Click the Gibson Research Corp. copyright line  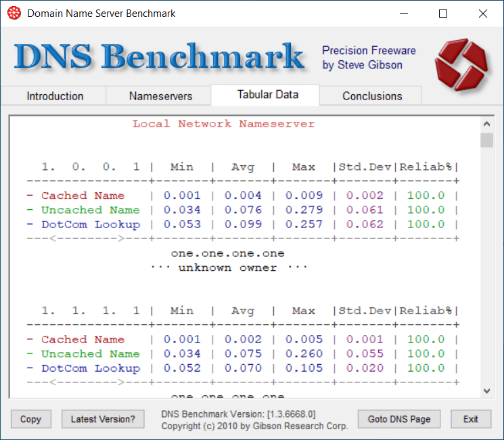click(x=254, y=426)
